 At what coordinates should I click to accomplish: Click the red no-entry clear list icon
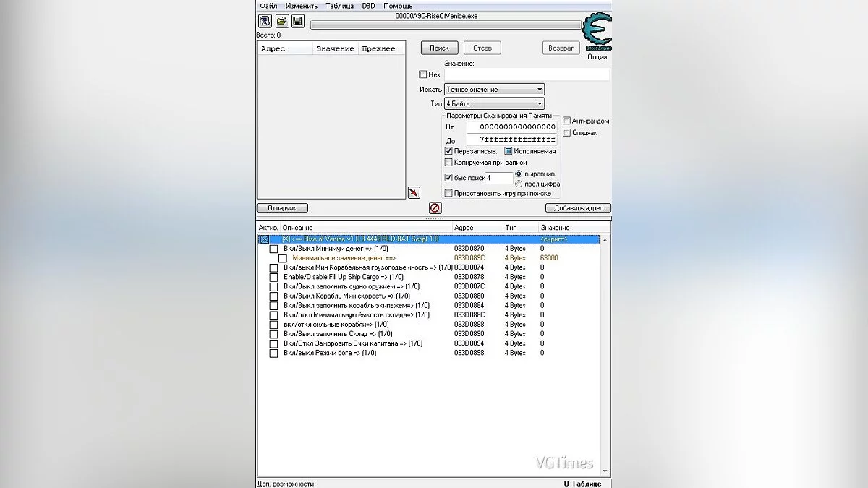pyautogui.click(x=435, y=208)
